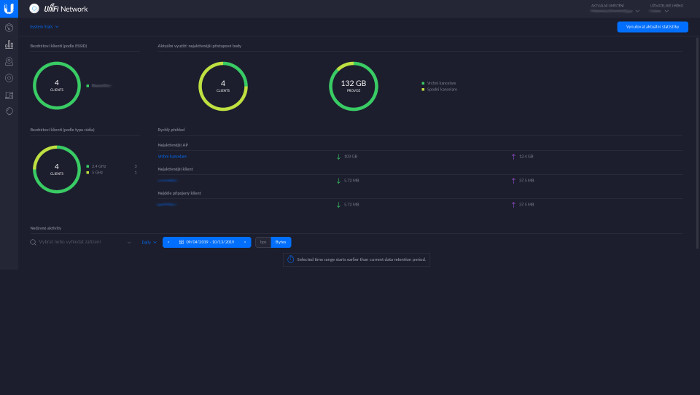Viewport: 700px width, 395px height.
Task: Click the calendar icon in date range
Action: pos(181,242)
